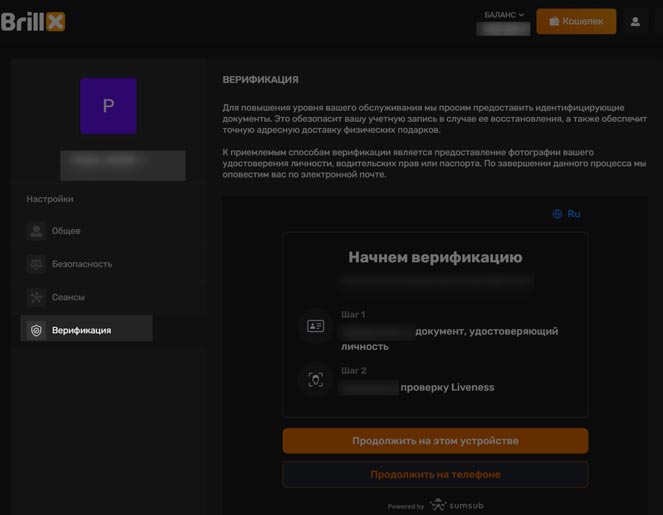The height and width of the screenshot is (515, 663).
Task: Click the person icon beside Общее
Action: pos(37,231)
